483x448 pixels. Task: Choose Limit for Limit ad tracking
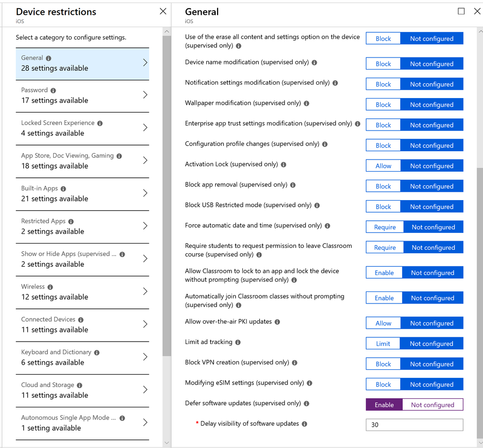pos(383,344)
